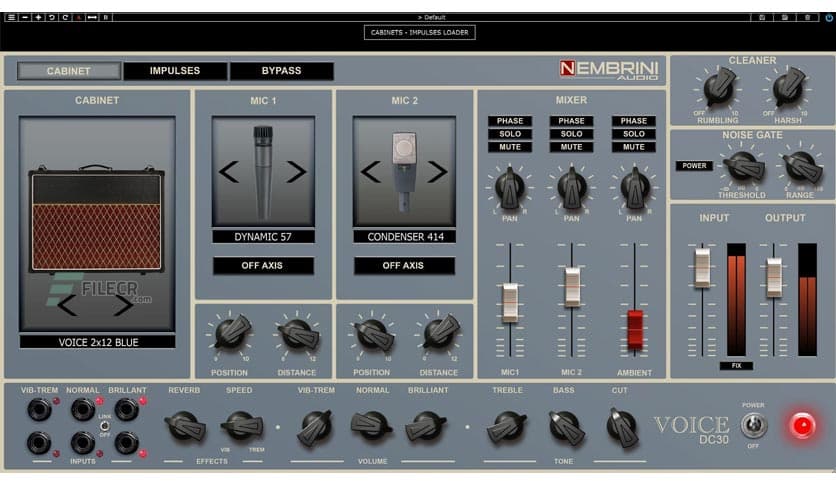Mute the Mic 1 channel
This screenshot has width=836, height=484.
510,147
